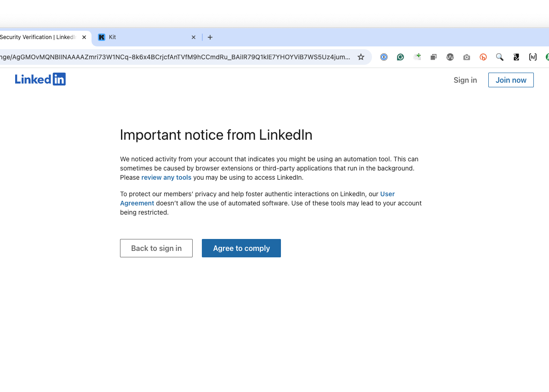The width and height of the screenshot is (549, 392).
Task: Click Back to sign in button
Action: [156, 248]
